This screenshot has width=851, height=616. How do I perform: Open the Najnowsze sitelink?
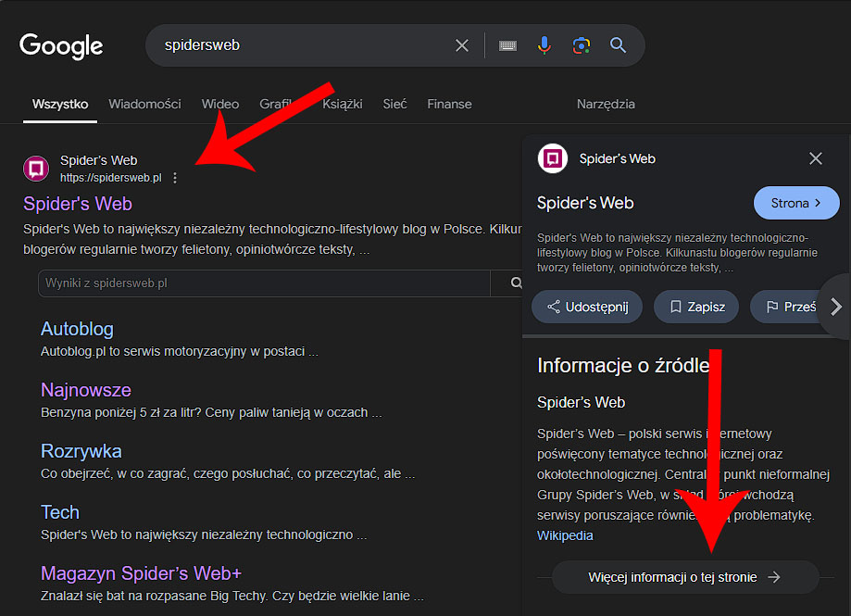pos(86,390)
